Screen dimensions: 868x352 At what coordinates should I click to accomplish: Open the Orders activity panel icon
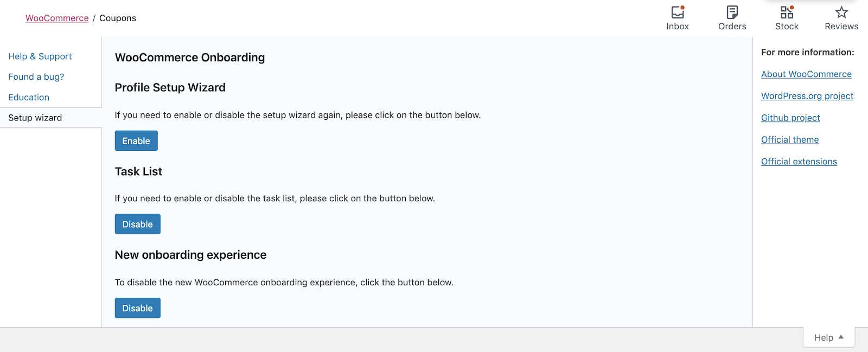[732, 12]
